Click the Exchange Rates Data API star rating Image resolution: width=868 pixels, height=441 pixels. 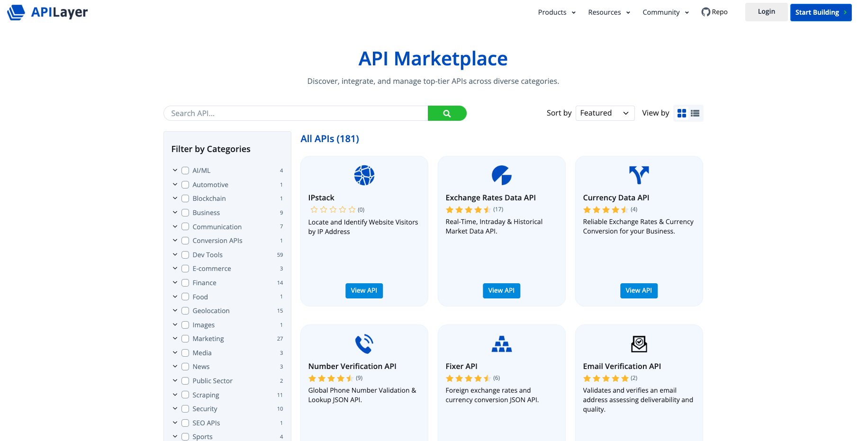pos(468,209)
